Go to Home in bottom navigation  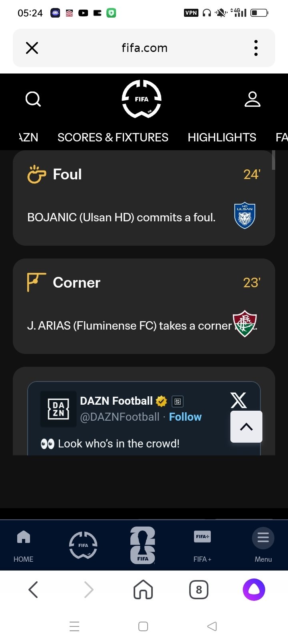point(24,545)
